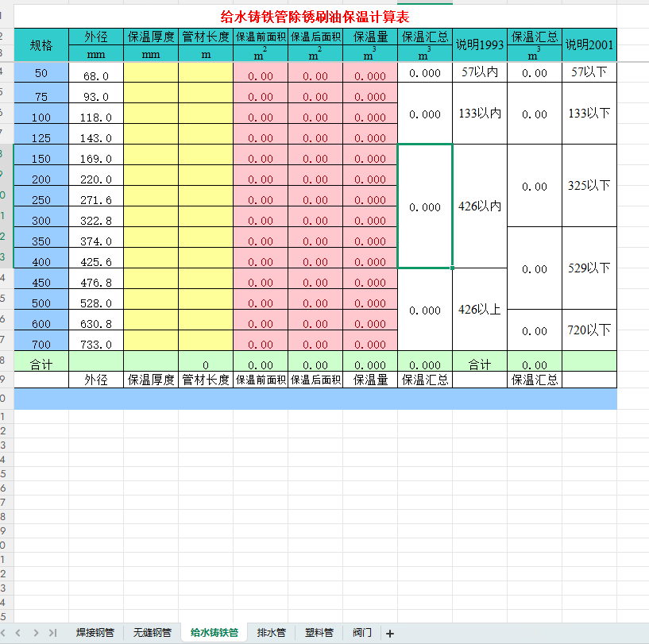Add a new sheet with plus icon

click(389, 633)
